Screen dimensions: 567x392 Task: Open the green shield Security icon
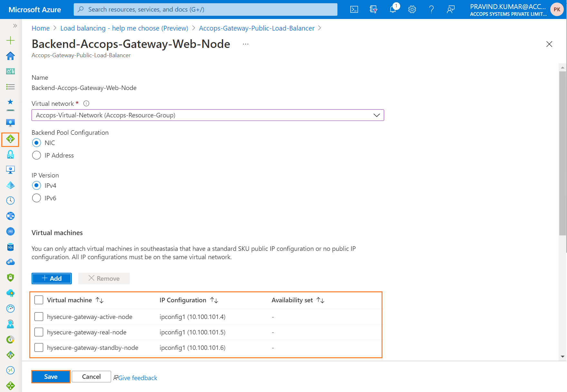10,278
